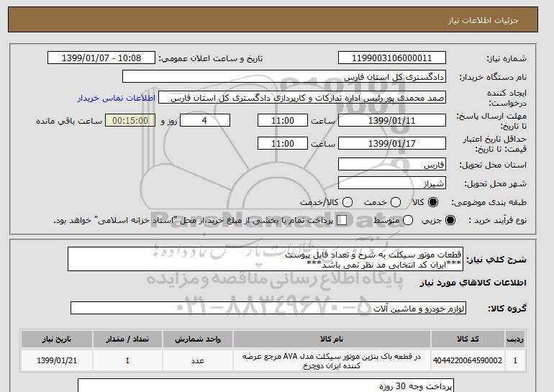Click the unit cell عدد
Screen dimensions: 554x392
point(198,360)
